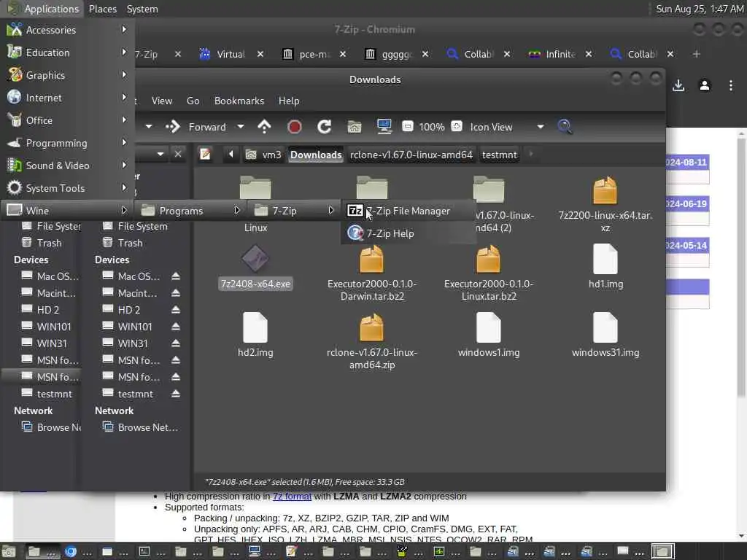Launch 7-Zip File Manager from menu
This screenshot has width=747, height=560.
pos(408,211)
